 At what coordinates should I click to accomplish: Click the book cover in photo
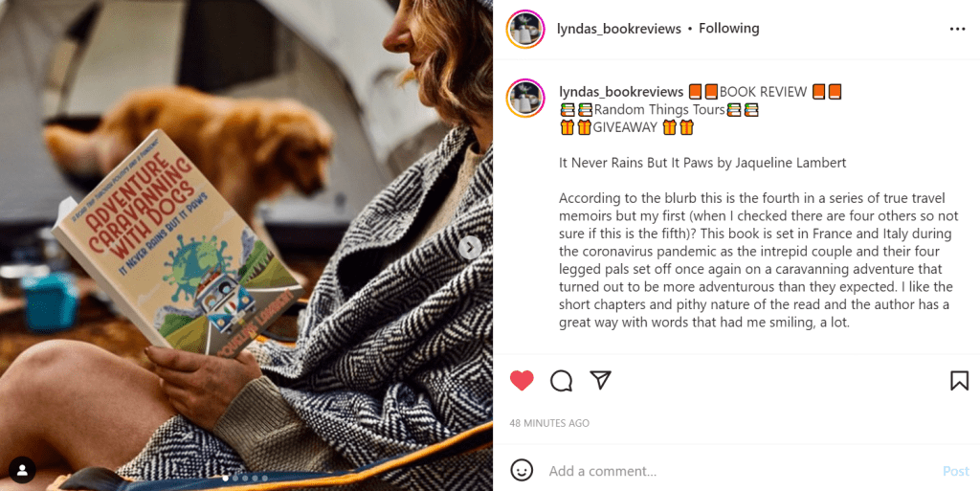pyautogui.click(x=177, y=243)
